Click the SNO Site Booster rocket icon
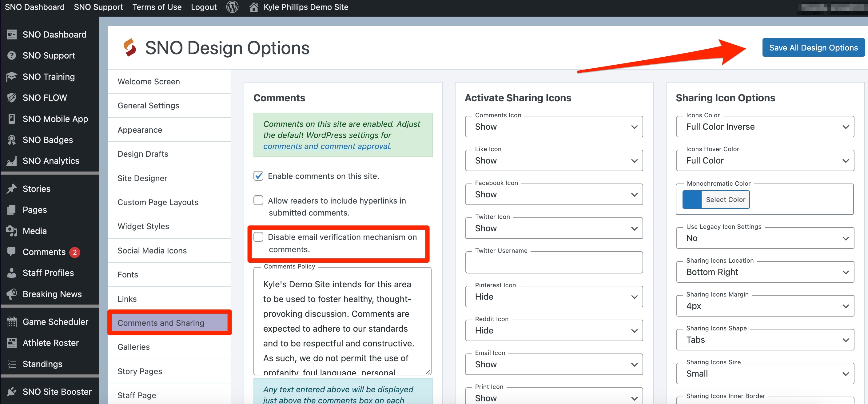The height and width of the screenshot is (404, 868). click(x=11, y=391)
